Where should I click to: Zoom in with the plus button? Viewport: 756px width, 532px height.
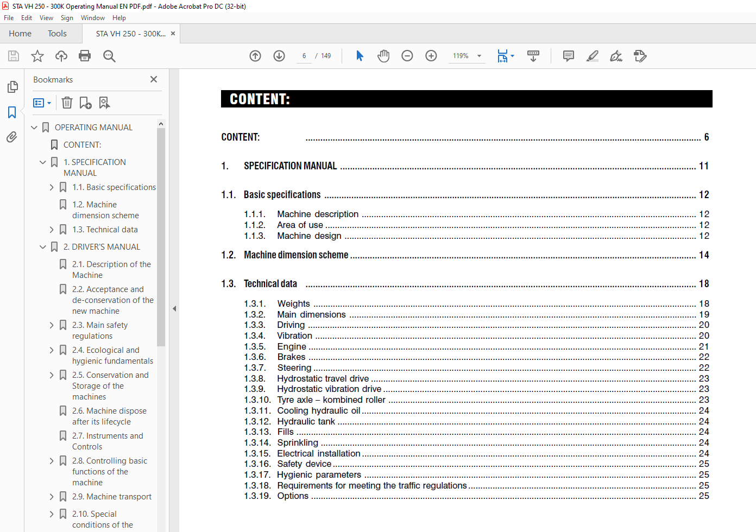tap(431, 56)
